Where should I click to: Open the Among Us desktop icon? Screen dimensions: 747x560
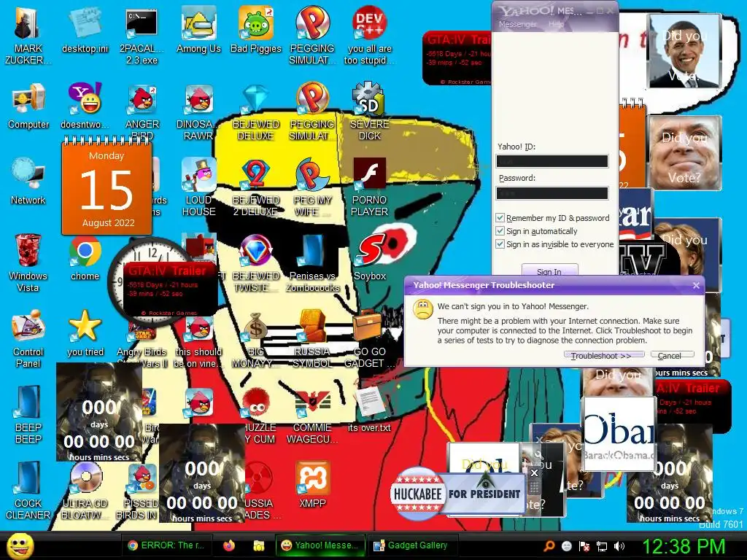coord(198,28)
